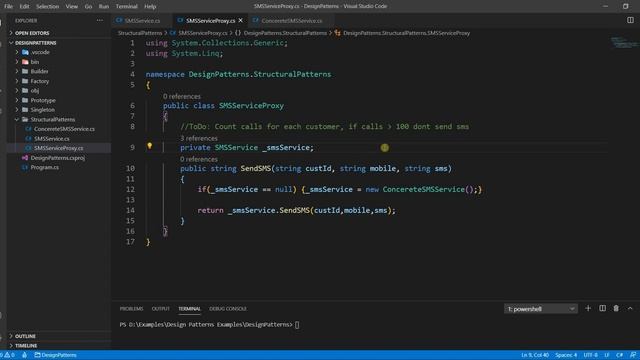Click the UTF-8 encoding status entry
Viewport: 640px width, 360px height.
coord(591,355)
